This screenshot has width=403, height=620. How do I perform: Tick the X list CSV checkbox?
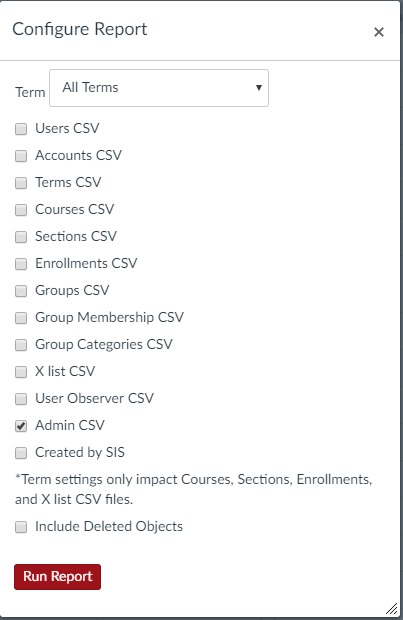coord(21,372)
